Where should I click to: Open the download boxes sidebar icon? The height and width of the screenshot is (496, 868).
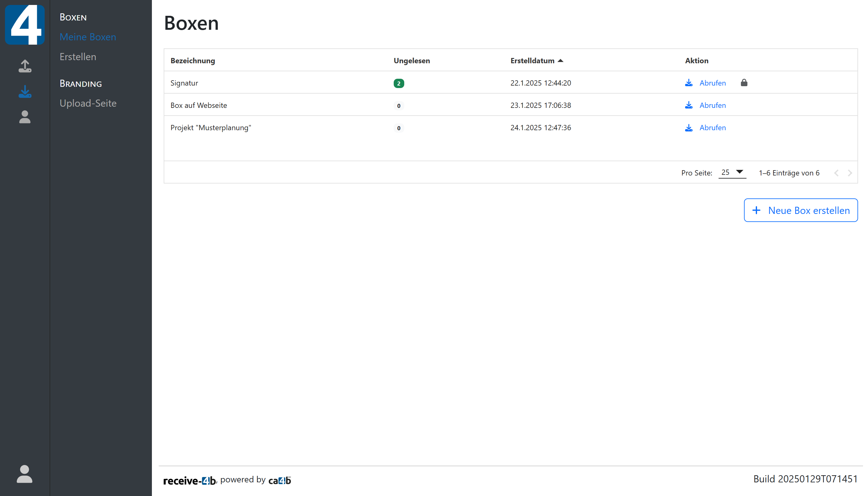[25, 92]
